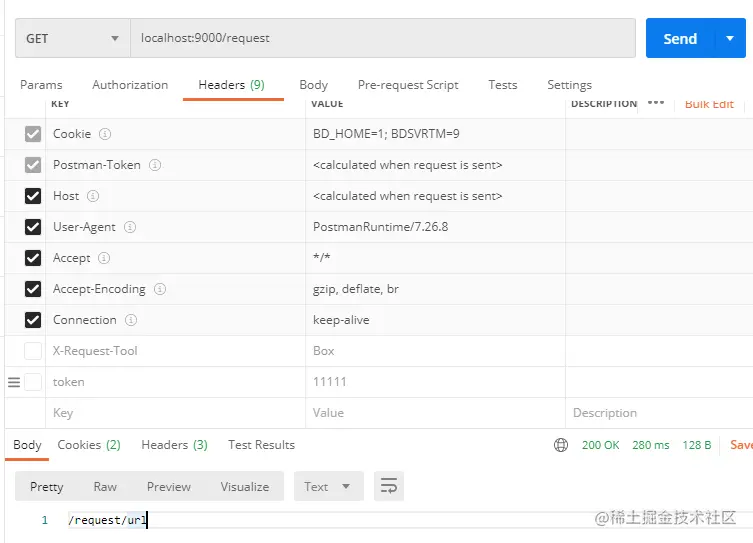Select the Preview view button
The image size is (753, 543).
(169, 486)
